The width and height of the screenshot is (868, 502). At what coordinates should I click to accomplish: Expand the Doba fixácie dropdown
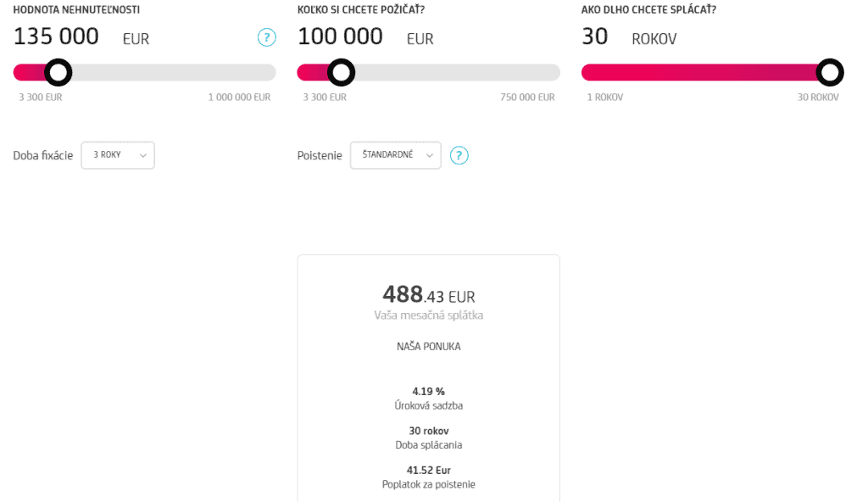click(118, 155)
